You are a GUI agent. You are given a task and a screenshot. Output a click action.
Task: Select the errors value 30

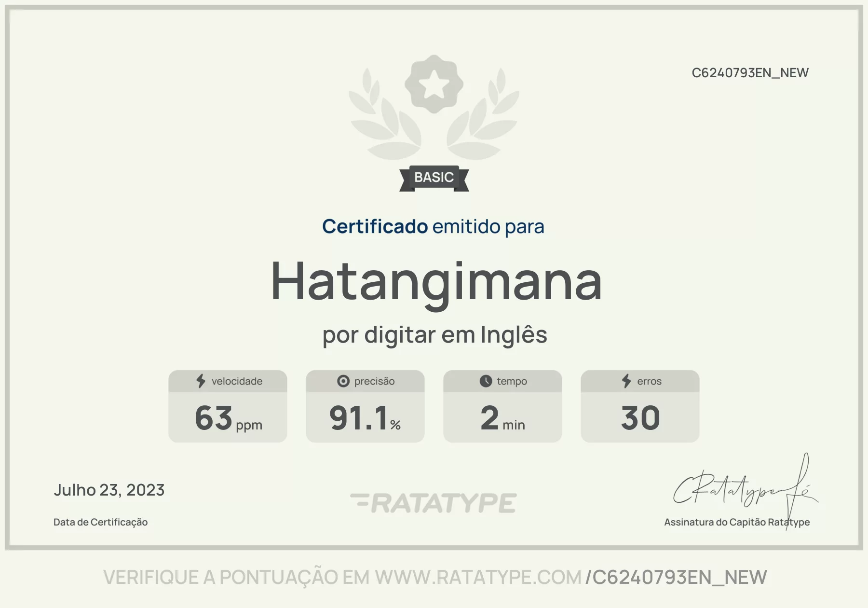pyautogui.click(x=640, y=418)
